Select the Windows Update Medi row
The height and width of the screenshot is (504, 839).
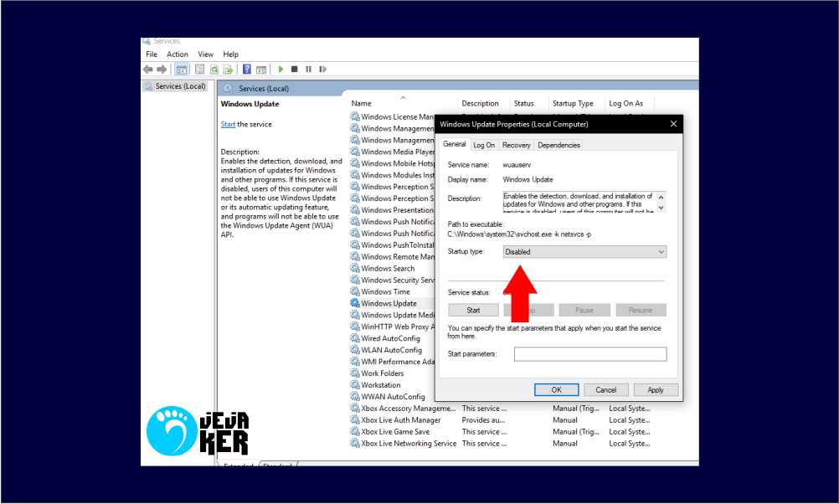(x=398, y=315)
